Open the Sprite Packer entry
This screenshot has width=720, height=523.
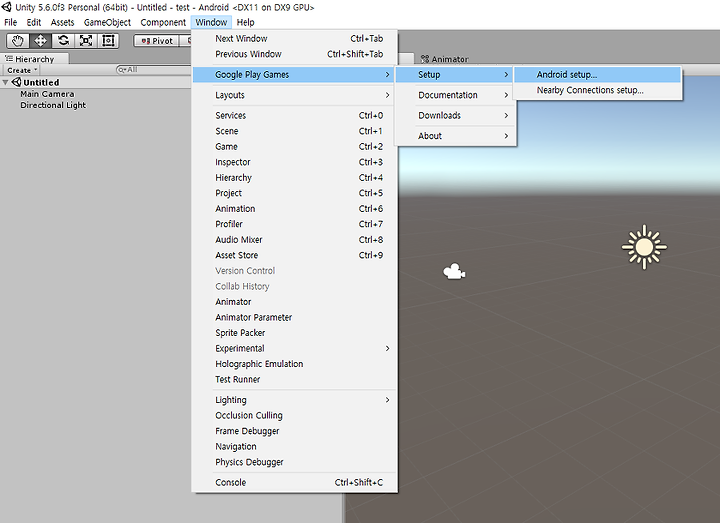pyautogui.click(x=294, y=333)
